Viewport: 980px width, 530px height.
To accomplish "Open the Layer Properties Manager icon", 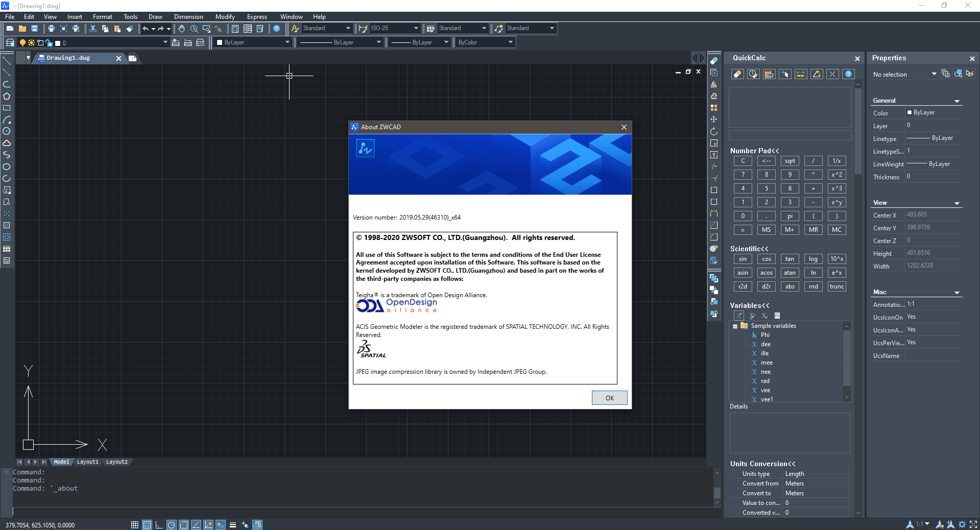I will (x=10, y=43).
